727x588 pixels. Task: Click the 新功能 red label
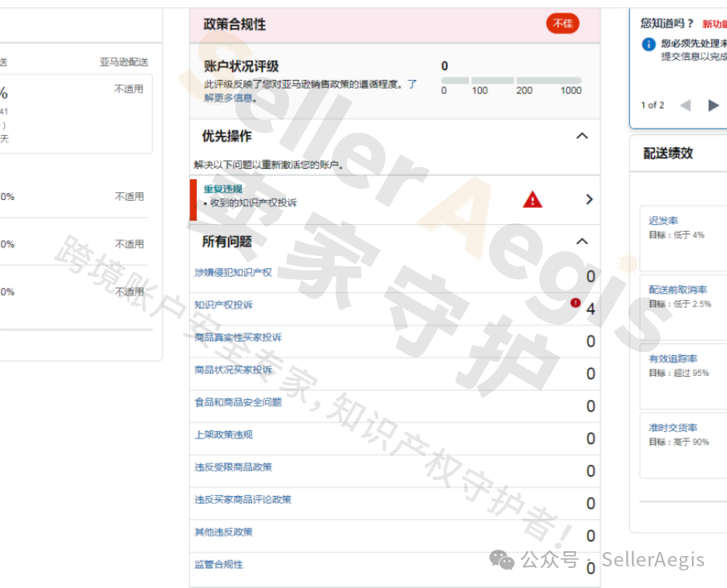pyautogui.click(x=714, y=24)
